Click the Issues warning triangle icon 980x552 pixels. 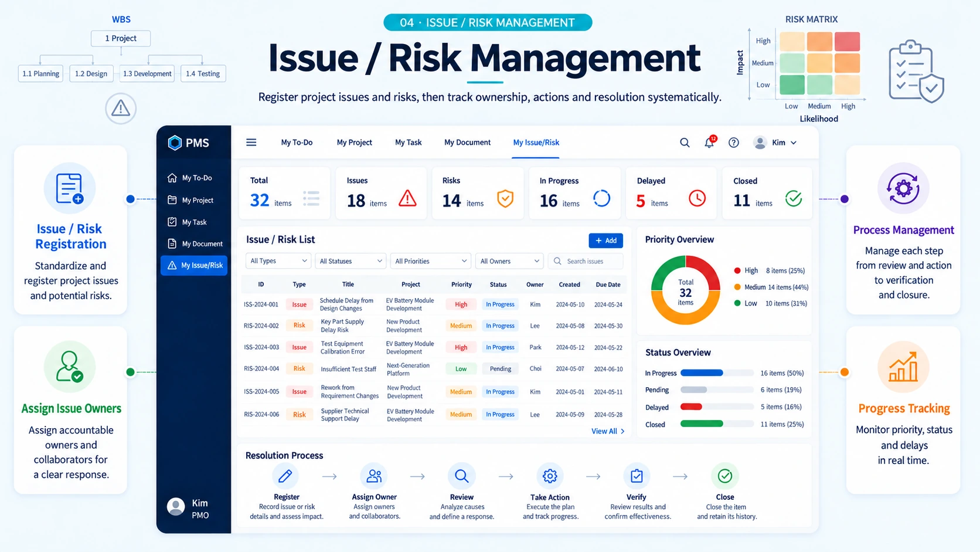point(407,198)
